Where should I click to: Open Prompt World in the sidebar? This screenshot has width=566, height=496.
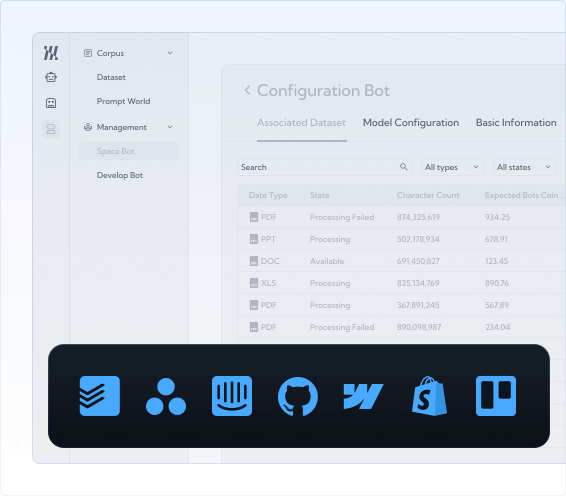[123, 101]
